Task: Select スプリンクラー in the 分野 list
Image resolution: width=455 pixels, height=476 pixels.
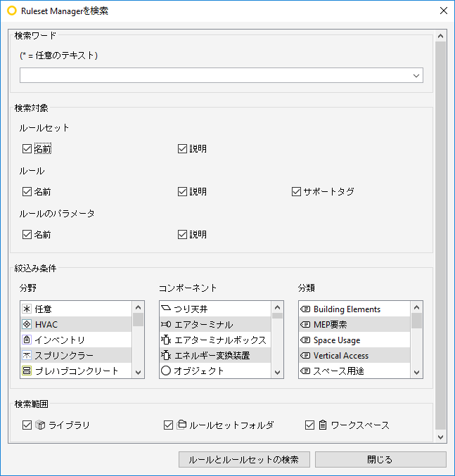Action: tap(76, 355)
